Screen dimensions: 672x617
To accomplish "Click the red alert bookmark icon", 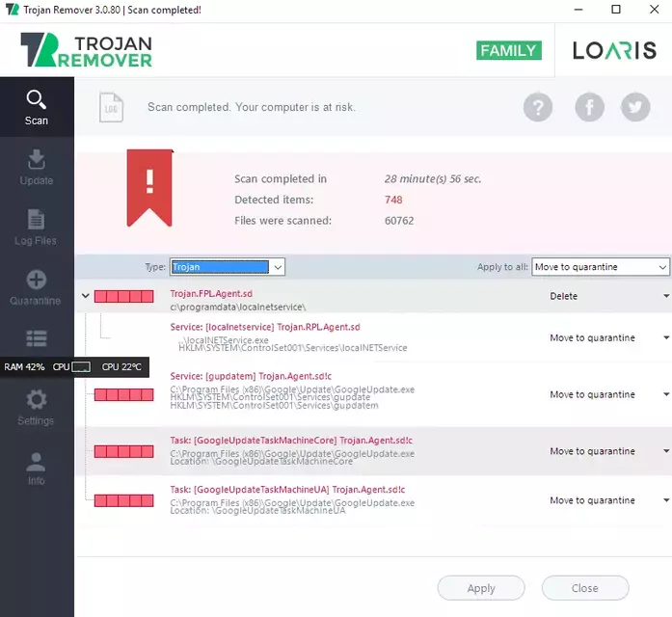I will click(149, 188).
